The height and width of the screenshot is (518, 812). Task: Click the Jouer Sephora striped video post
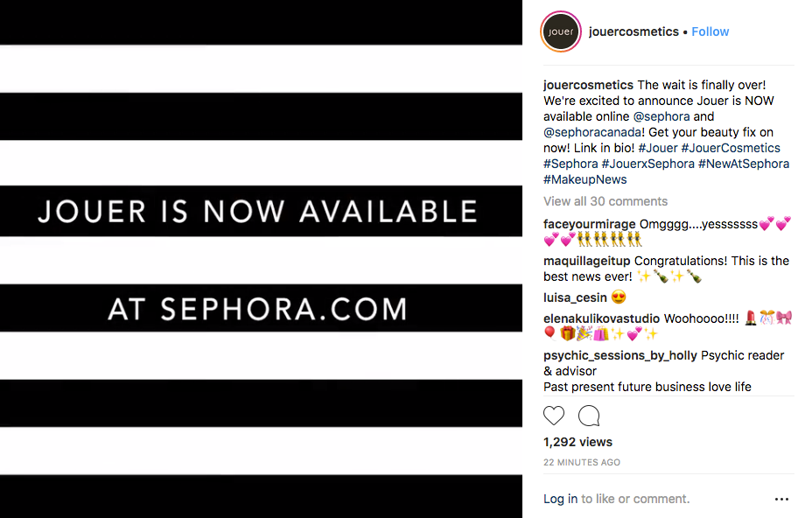(x=261, y=259)
